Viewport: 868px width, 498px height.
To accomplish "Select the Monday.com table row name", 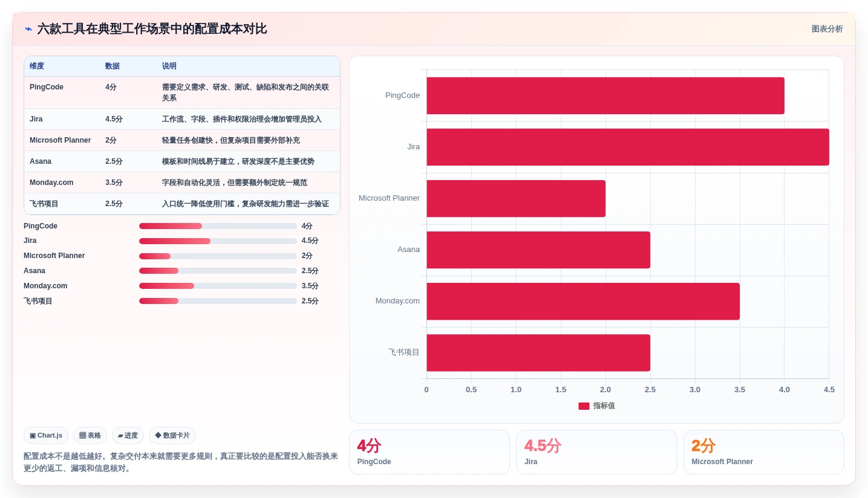I will pos(51,183).
